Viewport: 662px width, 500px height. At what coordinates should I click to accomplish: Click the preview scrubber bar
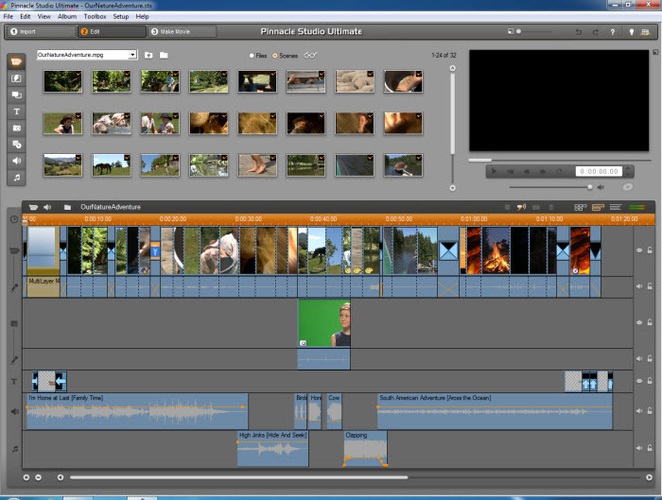(x=559, y=160)
